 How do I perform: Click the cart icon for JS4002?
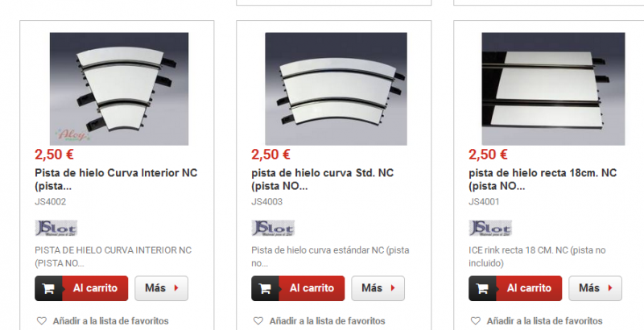[x=48, y=288]
